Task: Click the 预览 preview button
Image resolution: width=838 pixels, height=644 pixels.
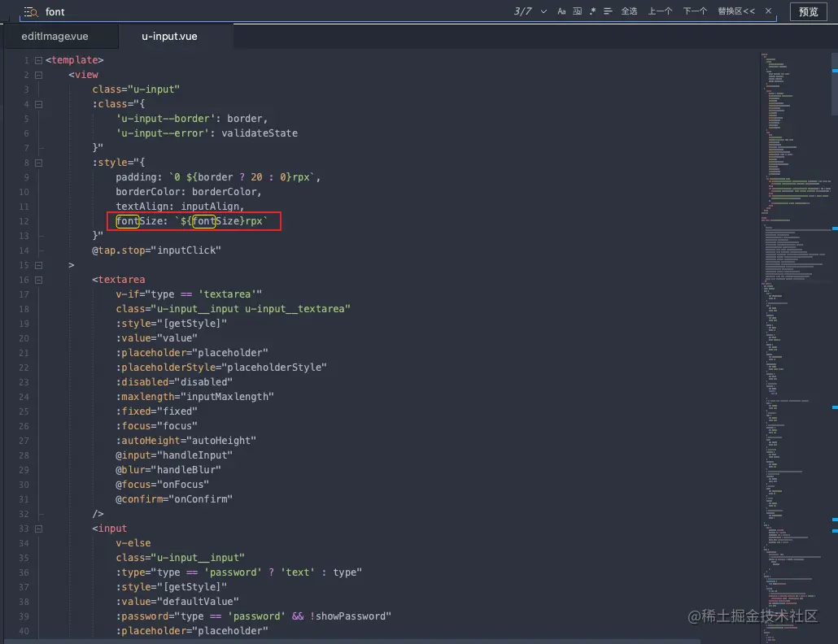Action: tap(808, 11)
